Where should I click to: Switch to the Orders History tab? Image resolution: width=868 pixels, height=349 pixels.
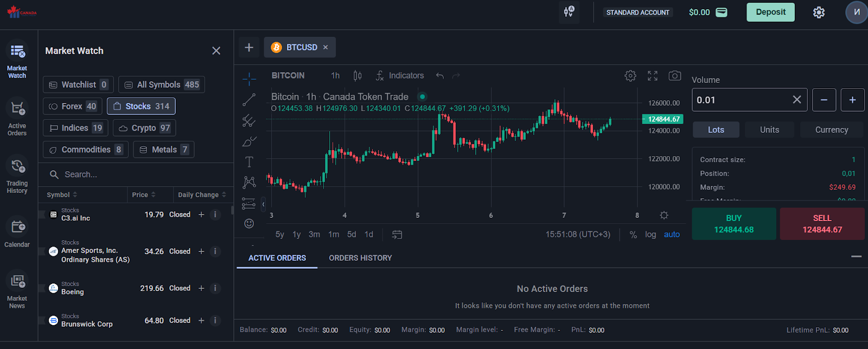click(x=360, y=258)
